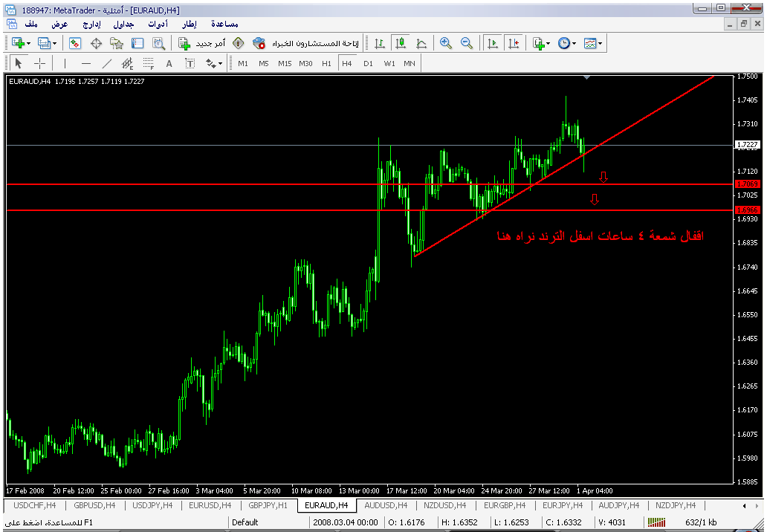Switch to the USDCHF,H4 chart tab
Screen dimensions: 767x532
34,505
